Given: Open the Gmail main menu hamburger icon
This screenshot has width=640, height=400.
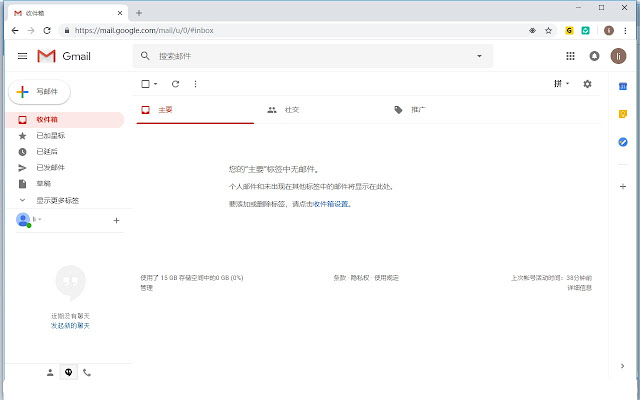Looking at the screenshot, I should pyautogui.click(x=22, y=56).
